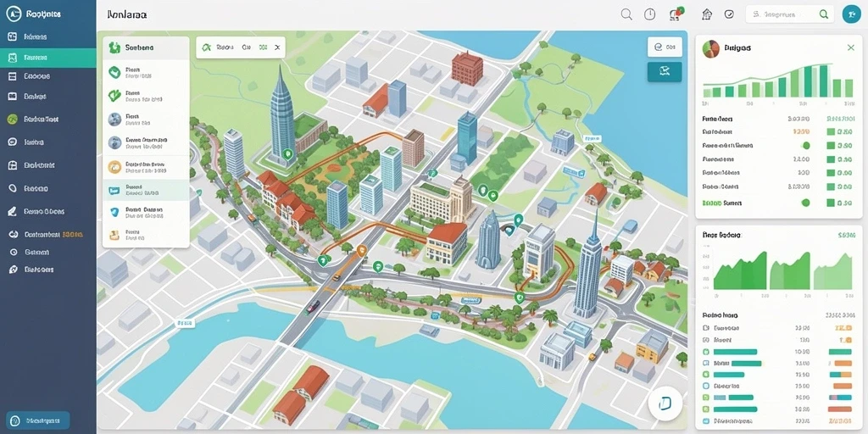This screenshot has width=868, height=434.
Task: Close the pie-chart analytics panel with the X
Action: click(x=851, y=48)
